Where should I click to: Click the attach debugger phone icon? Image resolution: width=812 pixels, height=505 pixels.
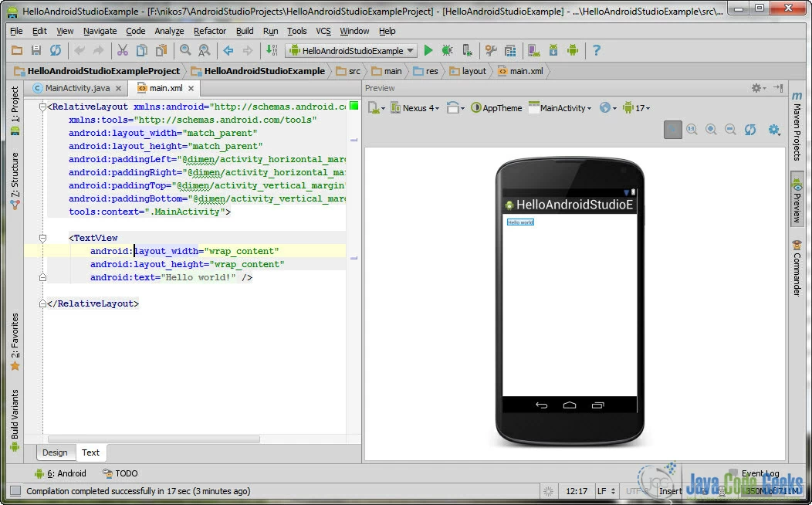pyautogui.click(x=467, y=50)
